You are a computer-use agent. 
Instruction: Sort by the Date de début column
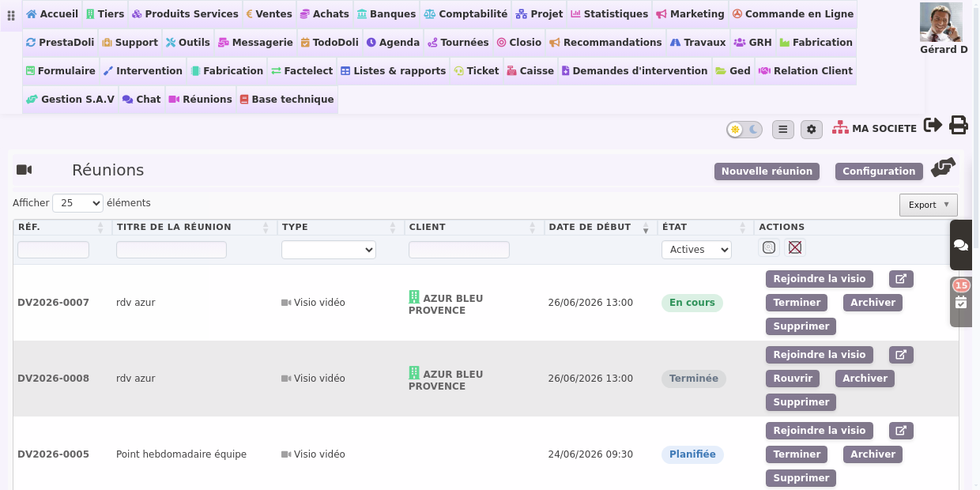coord(601,227)
